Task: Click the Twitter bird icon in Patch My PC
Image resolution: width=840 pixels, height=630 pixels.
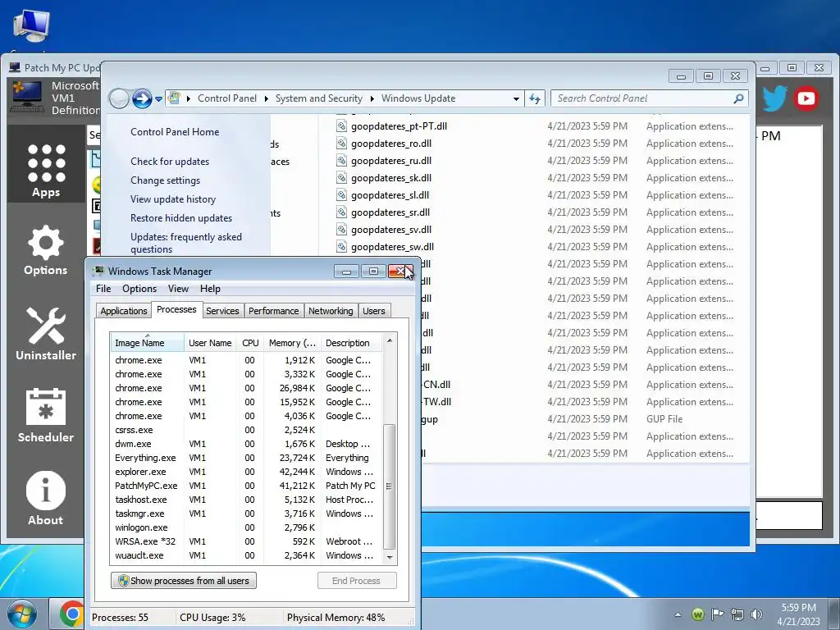Action: pos(774,98)
